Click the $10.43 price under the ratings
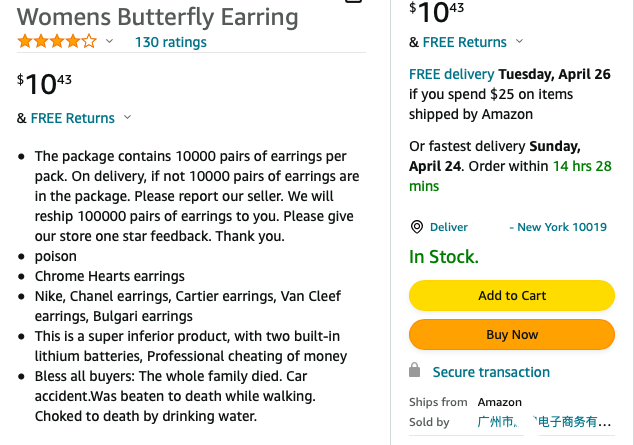634x445 pixels. pyautogui.click(x=45, y=83)
